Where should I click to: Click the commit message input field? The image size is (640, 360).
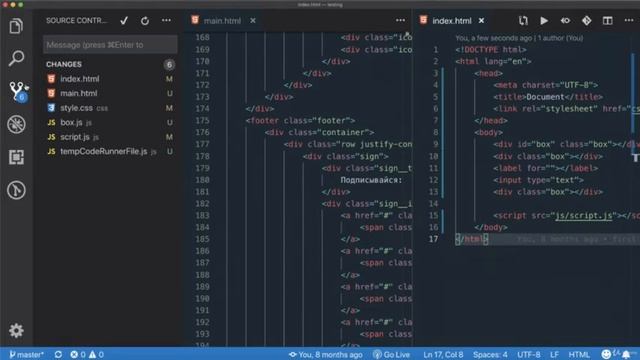(x=110, y=44)
